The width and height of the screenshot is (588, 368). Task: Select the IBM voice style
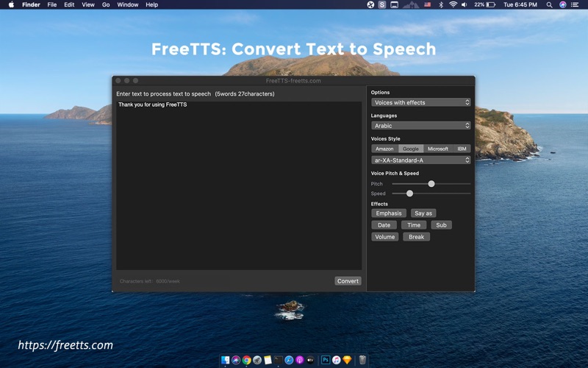[x=462, y=149]
